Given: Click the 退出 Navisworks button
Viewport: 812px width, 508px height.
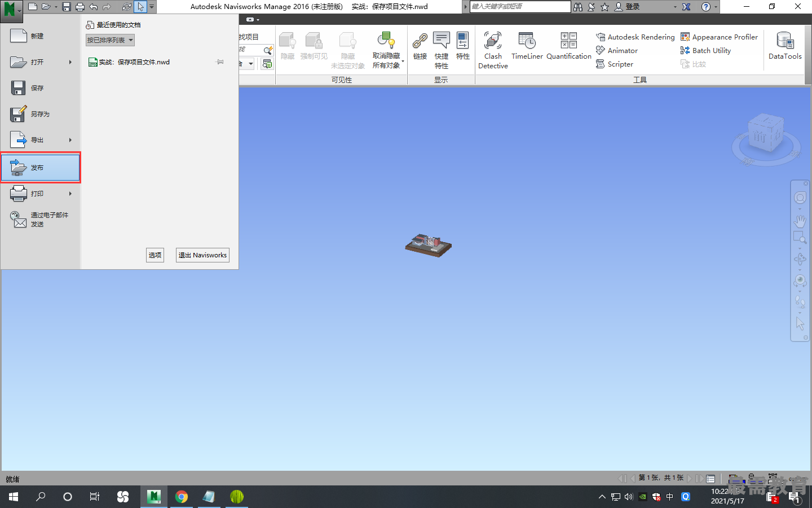Looking at the screenshot, I should tap(202, 255).
